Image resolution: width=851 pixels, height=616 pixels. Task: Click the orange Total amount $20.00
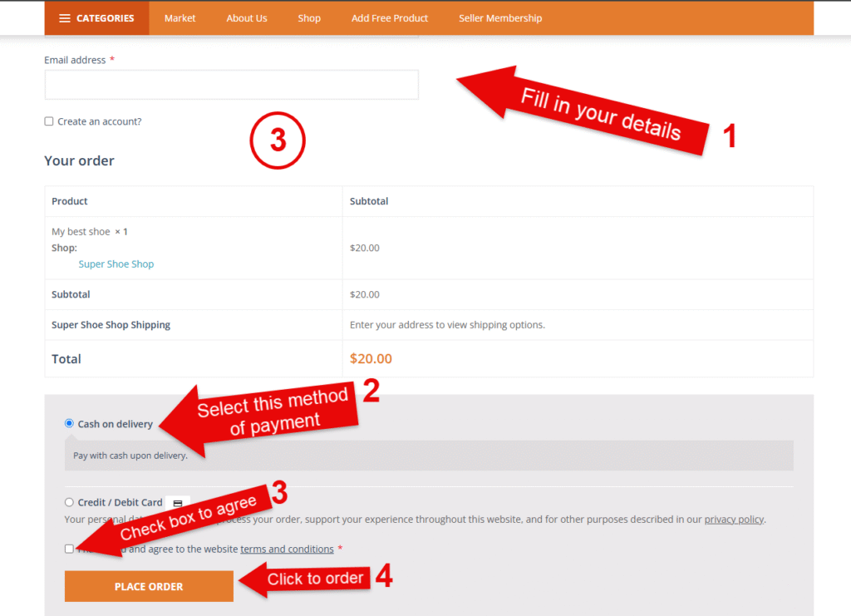371,359
